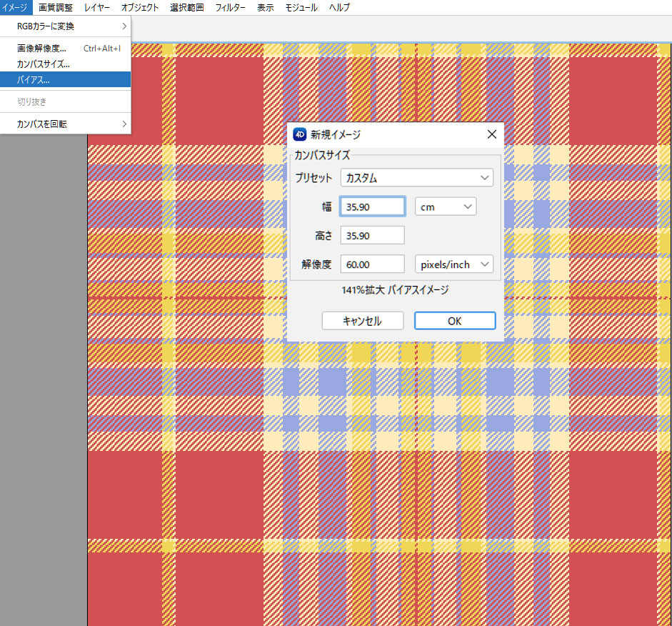This screenshot has width=672, height=626.
Task: Expand RGBカラーに変換 submenu
Action: (x=66, y=26)
